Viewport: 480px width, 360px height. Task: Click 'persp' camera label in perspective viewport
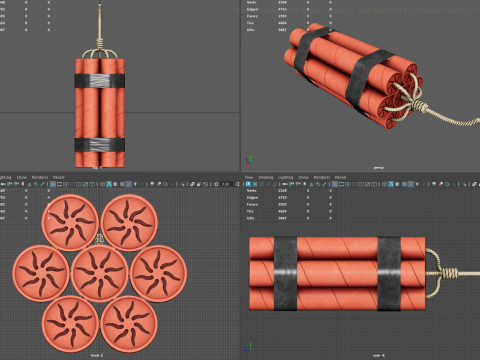[x=378, y=168]
